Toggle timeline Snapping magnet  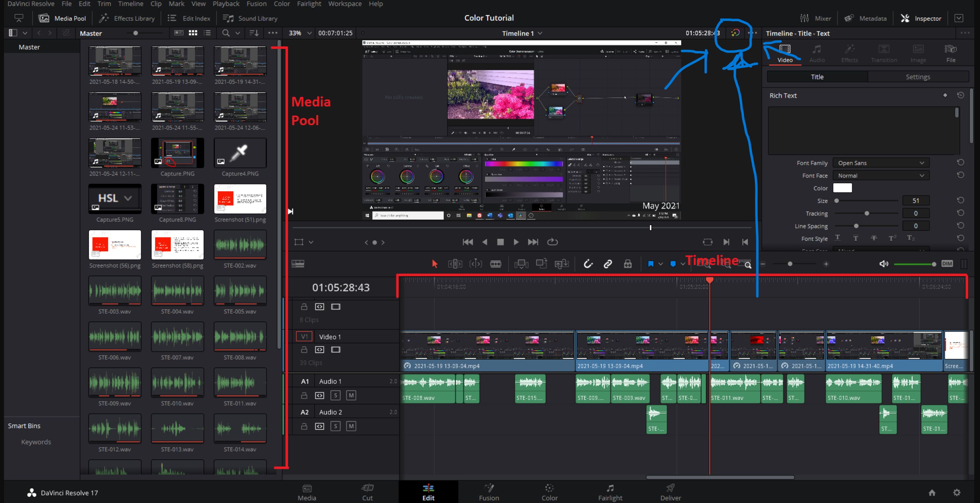click(x=588, y=264)
